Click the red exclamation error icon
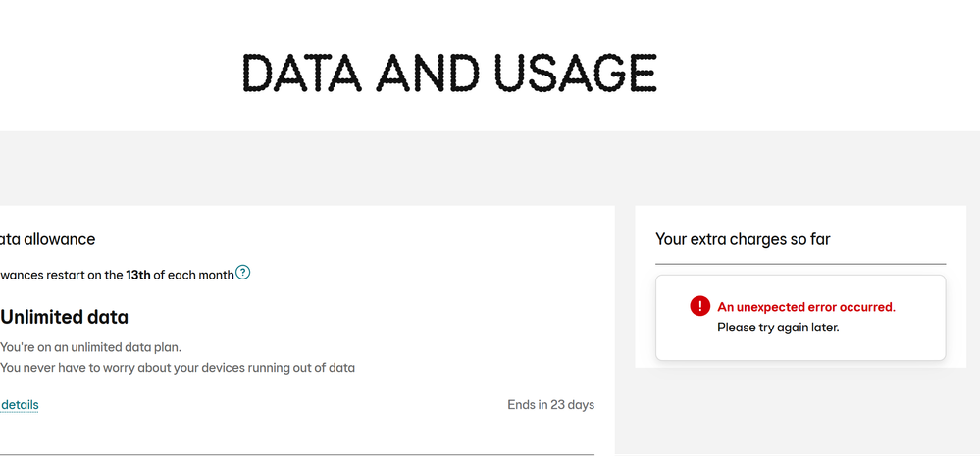The width and height of the screenshot is (980, 456). pyautogui.click(x=700, y=306)
